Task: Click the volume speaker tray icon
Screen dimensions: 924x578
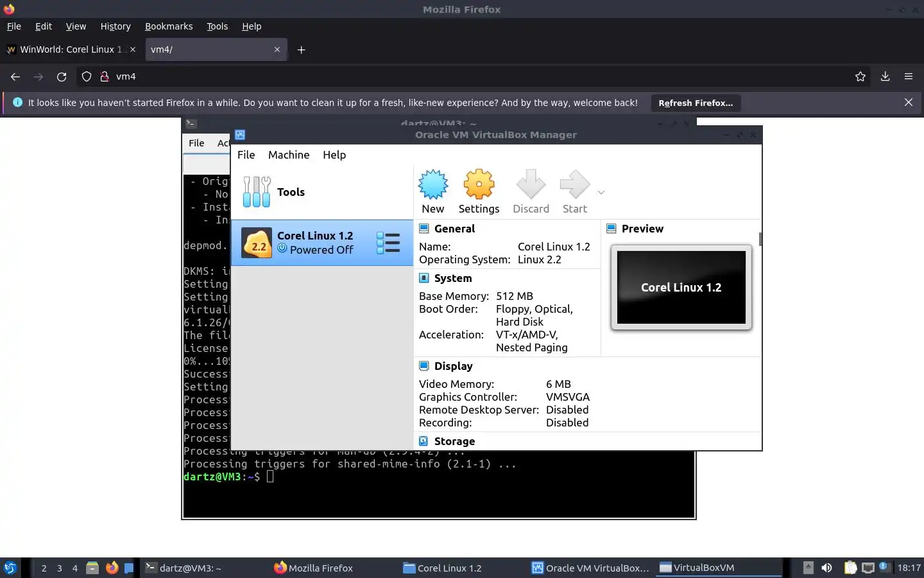Action: [x=826, y=568]
